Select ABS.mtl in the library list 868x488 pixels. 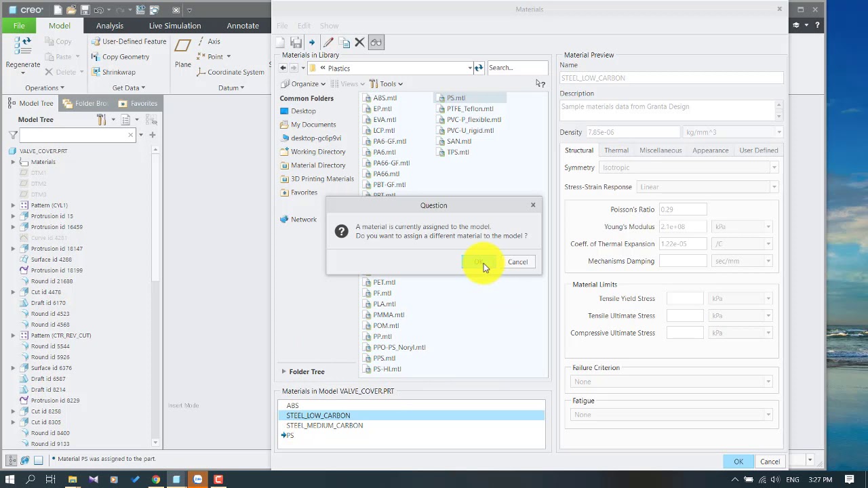pos(380,98)
